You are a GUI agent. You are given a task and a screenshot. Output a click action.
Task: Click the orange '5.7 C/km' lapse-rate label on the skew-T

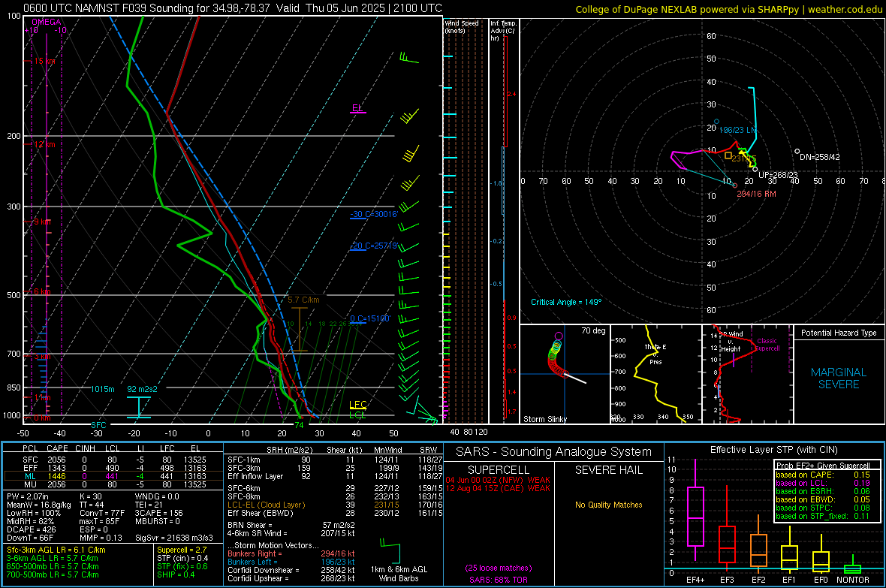[x=303, y=300]
